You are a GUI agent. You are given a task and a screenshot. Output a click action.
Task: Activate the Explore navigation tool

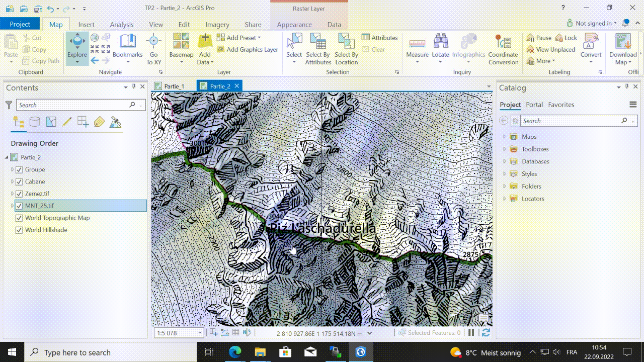click(x=77, y=43)
